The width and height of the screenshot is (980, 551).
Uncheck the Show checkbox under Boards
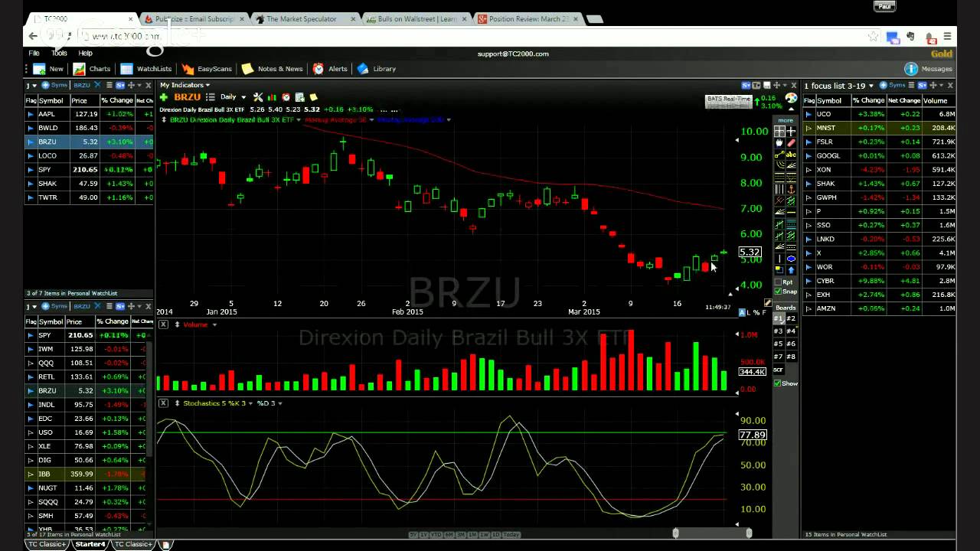tap(778, 383)
